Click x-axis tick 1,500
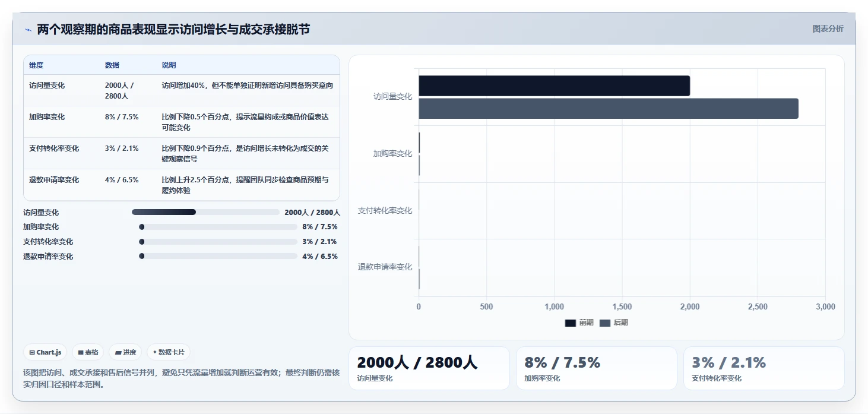 click(x=622, y=307)
